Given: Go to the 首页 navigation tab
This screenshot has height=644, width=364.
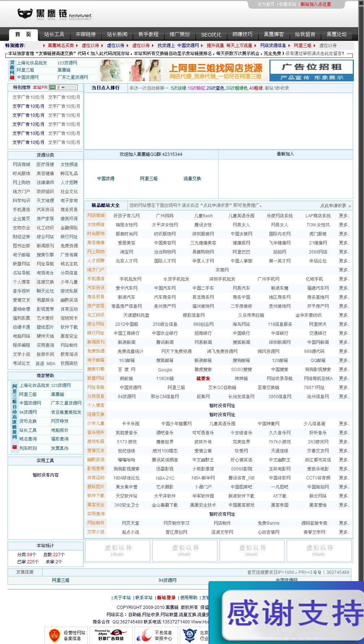Looking at the screenshot, I should 23,34.
